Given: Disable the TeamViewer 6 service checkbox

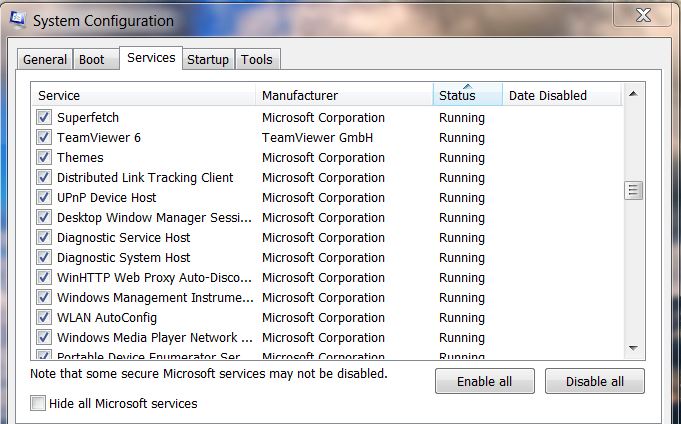Looking at the screenshot, I should [x=44, y=137].
